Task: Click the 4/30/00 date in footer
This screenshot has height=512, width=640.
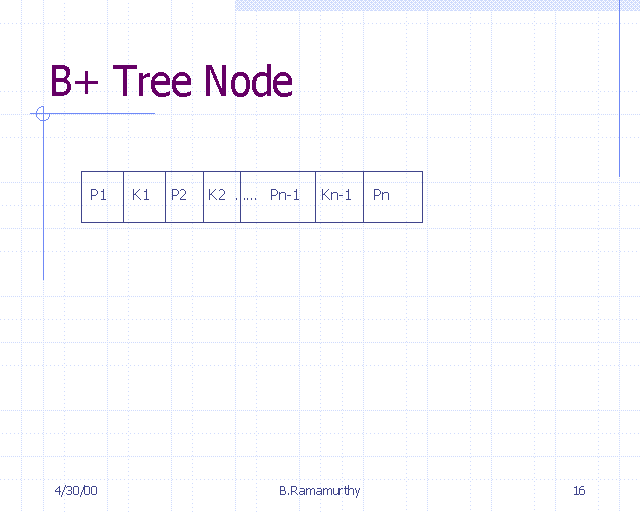Action: tap(76, 490)
